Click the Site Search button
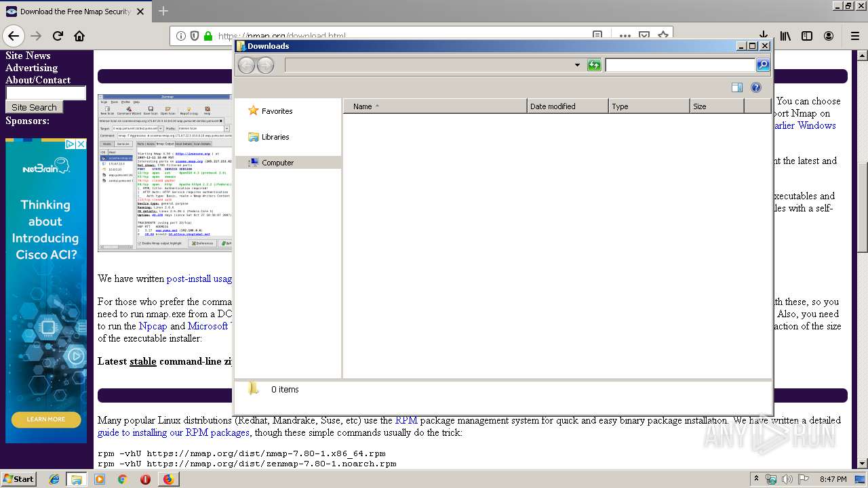Image resolution: width=868 pixels, height=488 pixels. tap(34, 107)
